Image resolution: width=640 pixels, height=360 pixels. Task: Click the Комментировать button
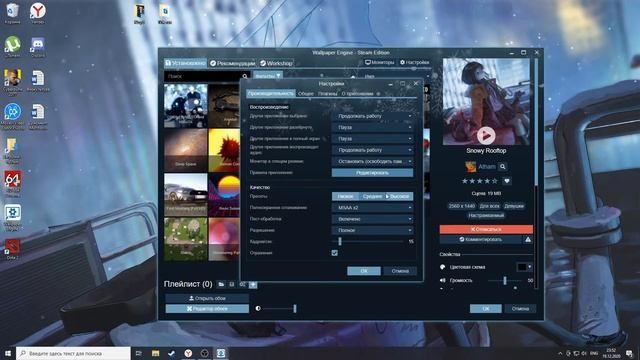pyautogui.click(x=480, y=240)
